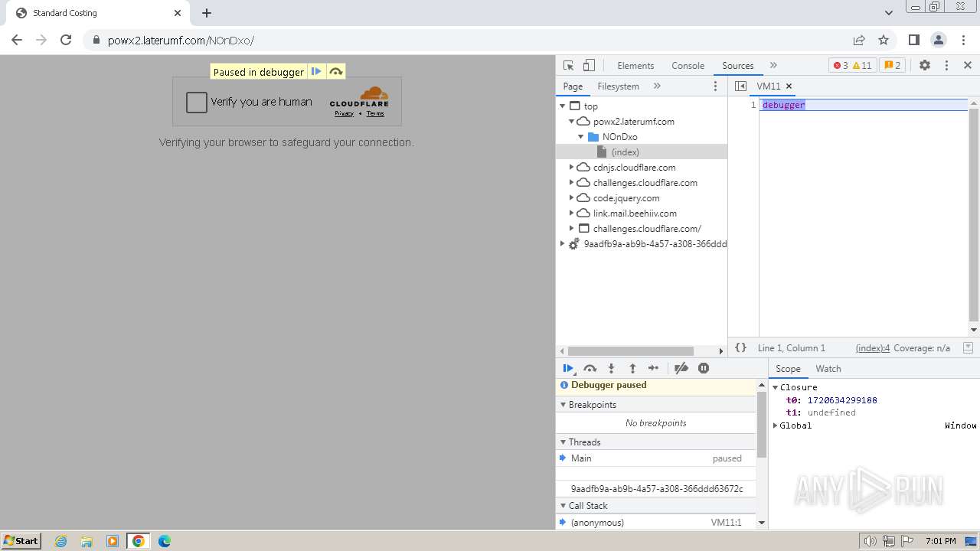Step over next function call
The width and height of the screenshot is (980, 551).
[x=590, y=368]
